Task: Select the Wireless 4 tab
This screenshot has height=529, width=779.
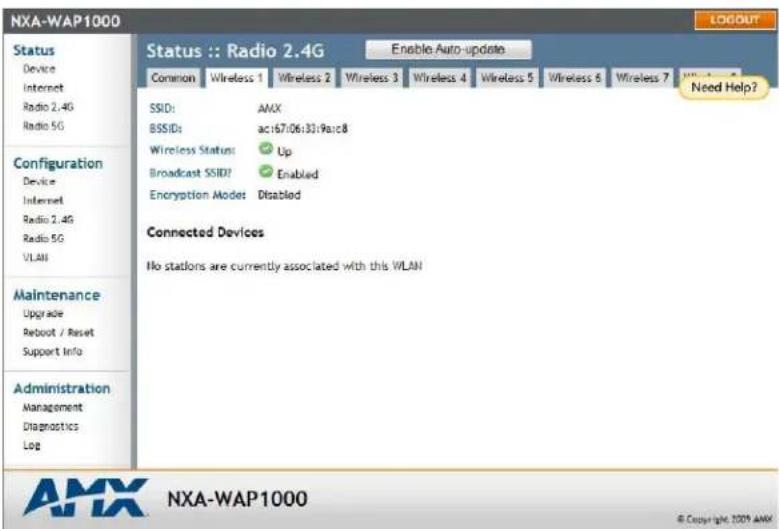Action: [439, 78]
